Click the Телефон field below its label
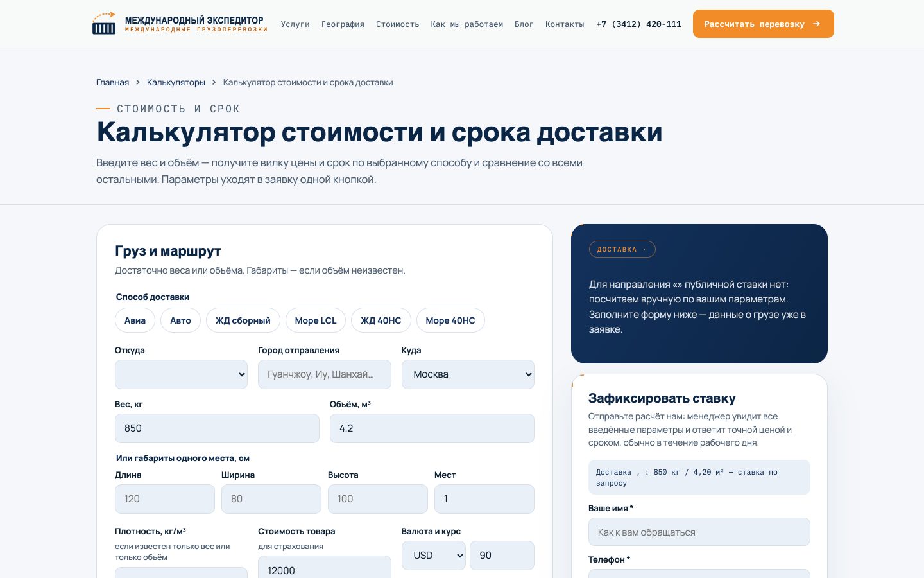This screenshot has width=924, height=578. click(699, 574)
